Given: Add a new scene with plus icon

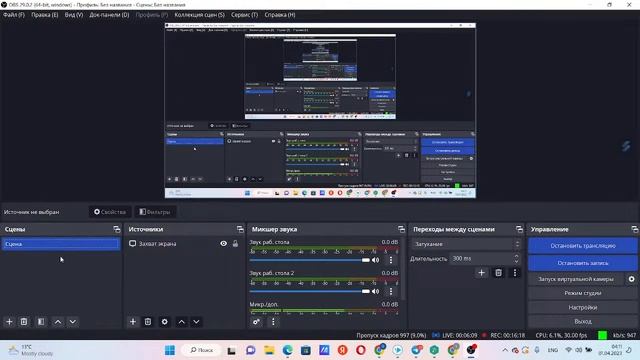Looking at the screenshot, I should tap(9, 322).
